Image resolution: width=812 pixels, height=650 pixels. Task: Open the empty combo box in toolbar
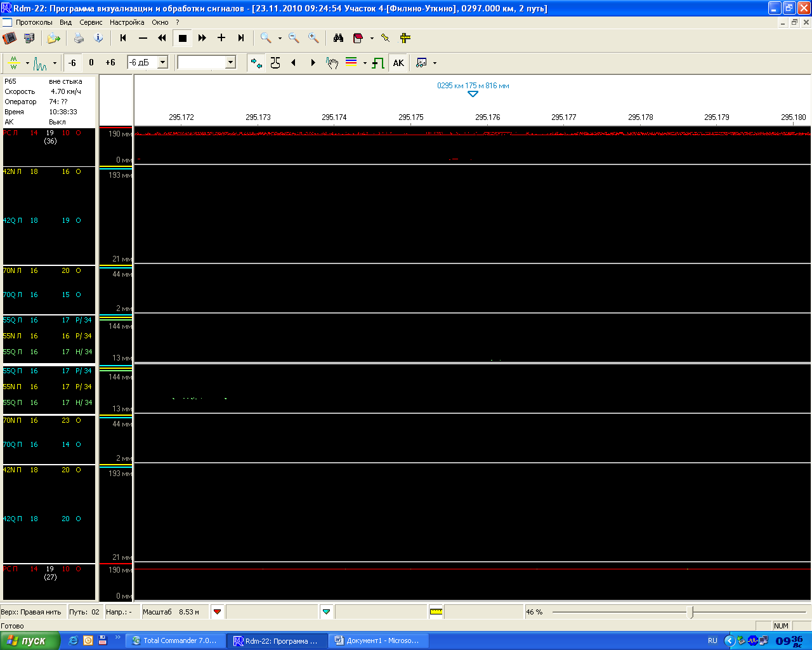pos(207,62)
